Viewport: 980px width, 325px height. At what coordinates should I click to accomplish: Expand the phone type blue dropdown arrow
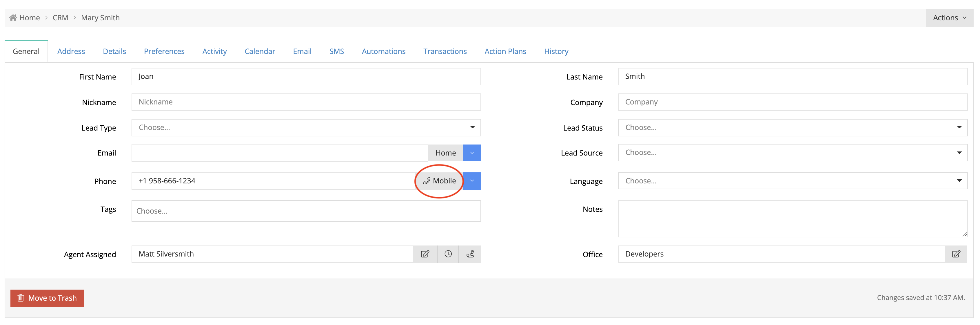point(472,181)
